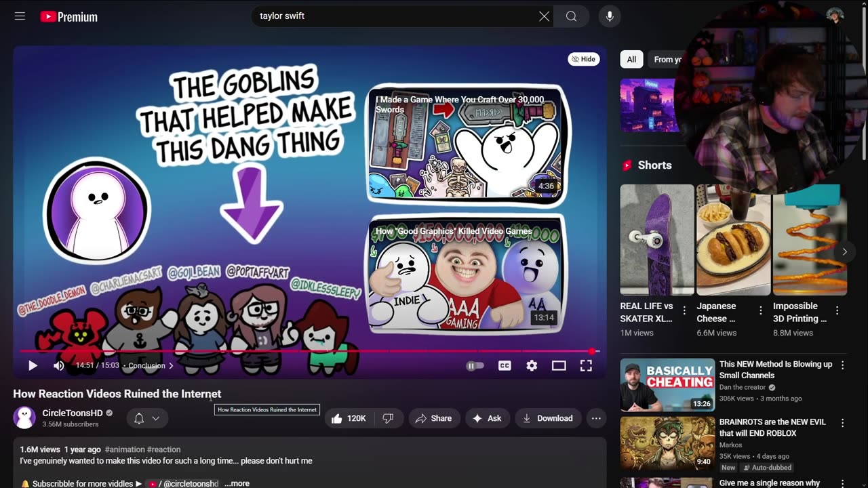The image size is (868, 488).
Task: Open the BRAINROTS Roblox video thumbnail
Action: tap(667, 443)
